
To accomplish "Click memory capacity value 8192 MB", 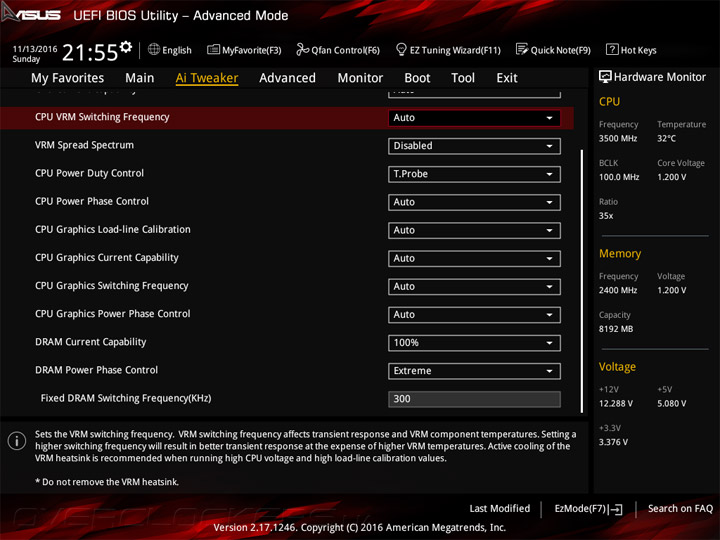I will tap(616, 329).
